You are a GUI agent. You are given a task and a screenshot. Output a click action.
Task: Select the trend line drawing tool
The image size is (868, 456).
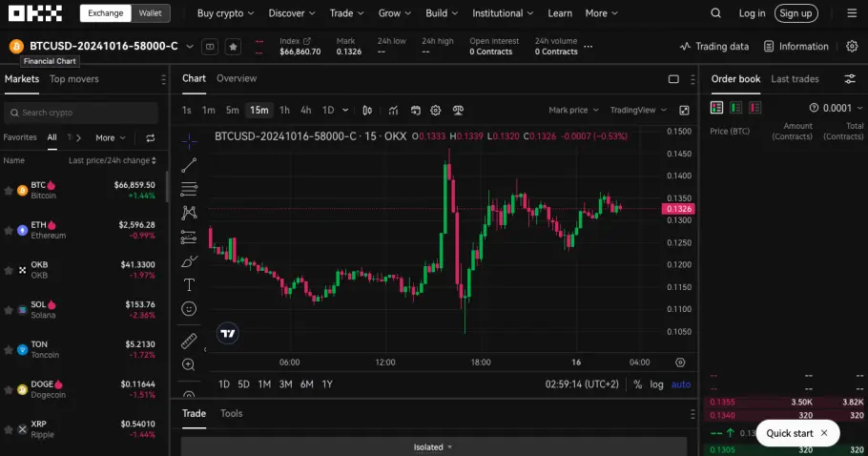(189, 165)
